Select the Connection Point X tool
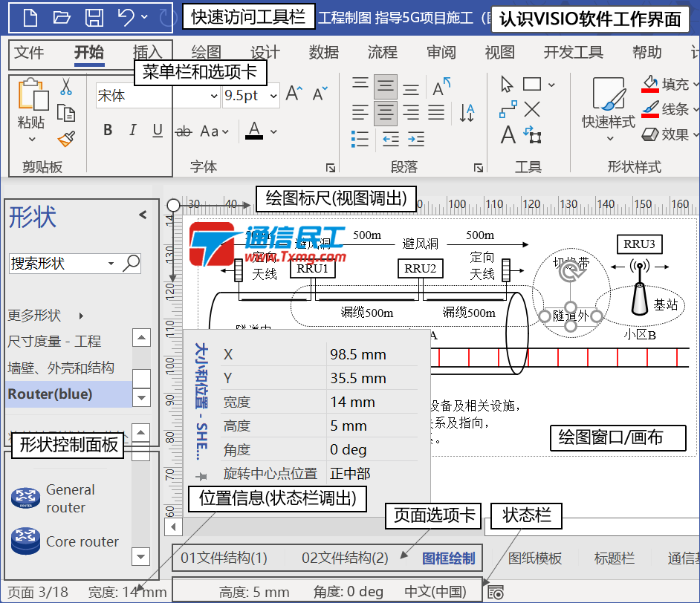700x603 pixels. pos(532,109)
